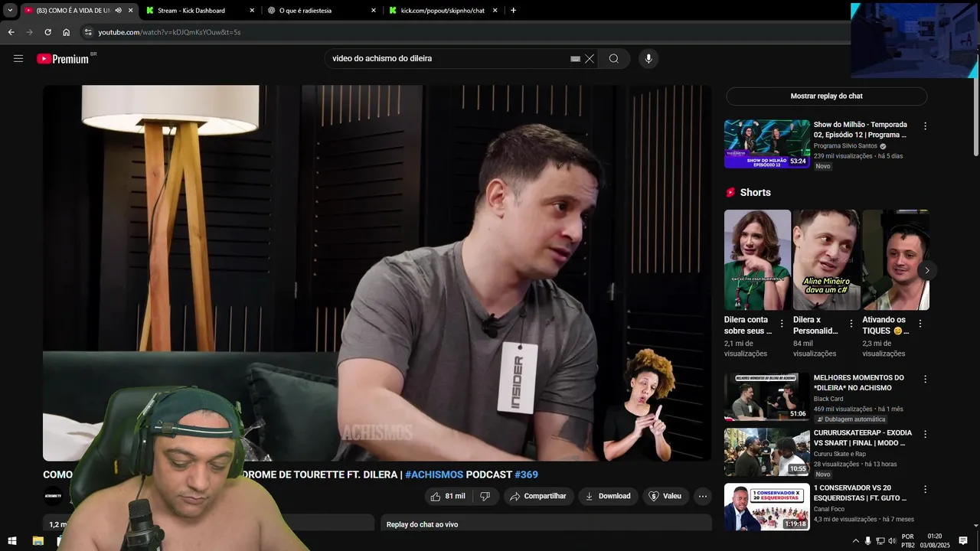The width and height of the screenshot is (980, 551).
Task: Show hidden tray icons chevron
Action: click(855, 541)
